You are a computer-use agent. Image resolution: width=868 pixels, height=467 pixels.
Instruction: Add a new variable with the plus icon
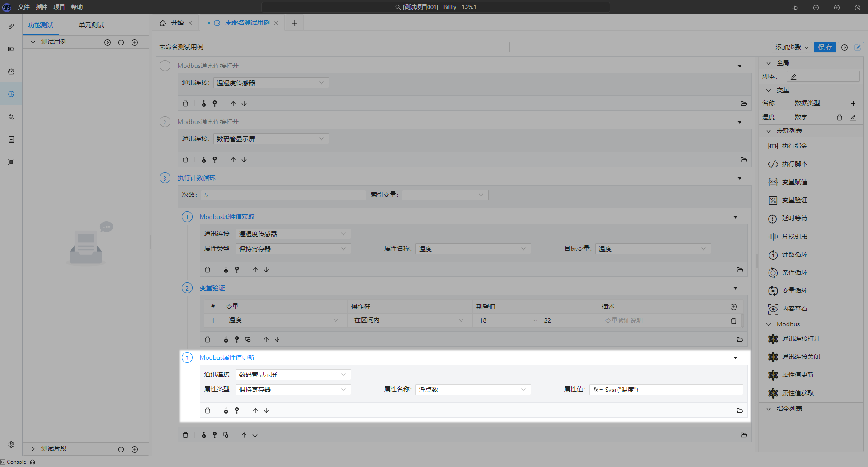853,104
